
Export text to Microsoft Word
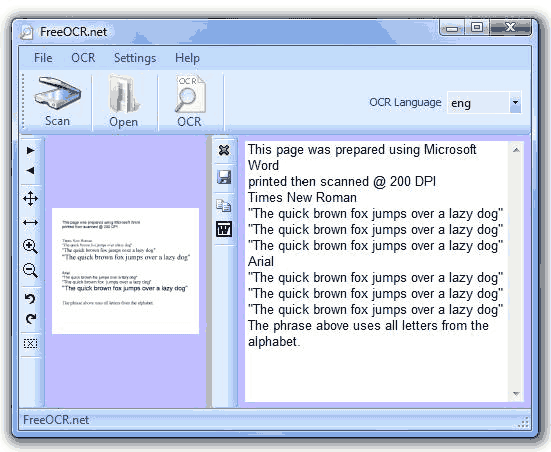(x=224, y=229)
